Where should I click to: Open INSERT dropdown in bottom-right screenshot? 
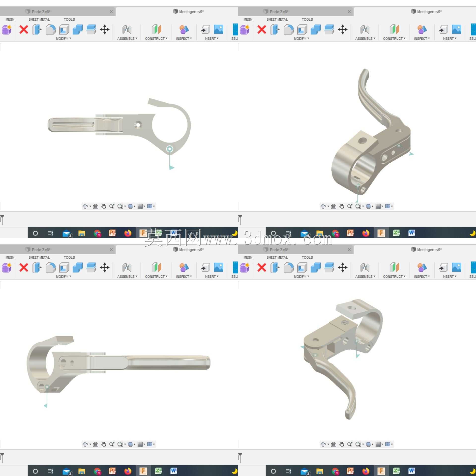click(449, 276)
